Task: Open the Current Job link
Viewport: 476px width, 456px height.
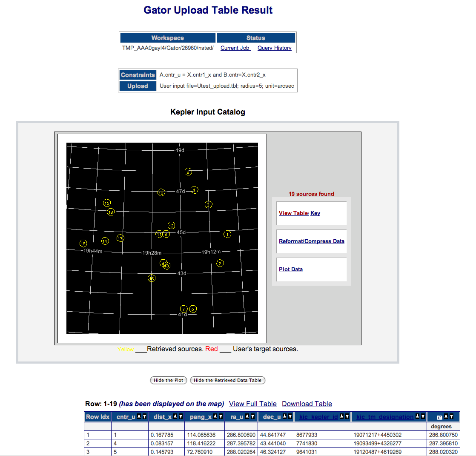Action: (x=235, y=48)
